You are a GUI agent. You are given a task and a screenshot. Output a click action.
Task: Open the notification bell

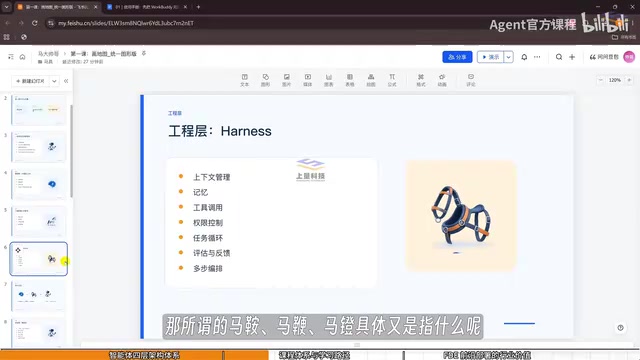point(524,57)
